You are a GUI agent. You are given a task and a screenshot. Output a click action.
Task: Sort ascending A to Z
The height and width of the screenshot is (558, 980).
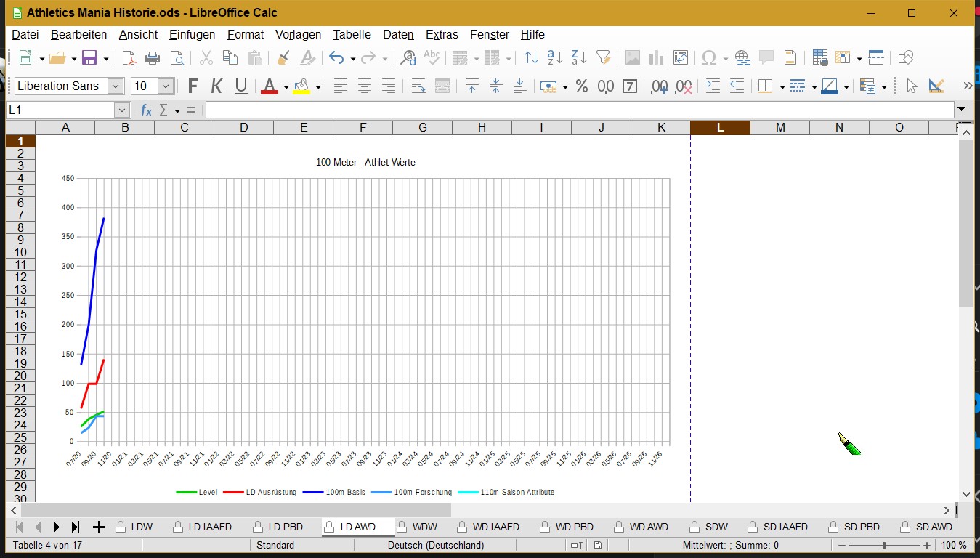coord(555,58)
